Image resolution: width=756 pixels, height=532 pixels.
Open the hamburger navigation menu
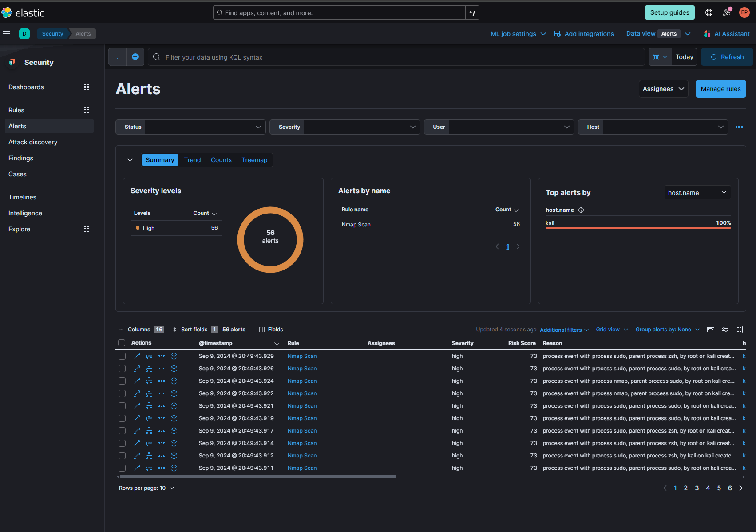point(7,34)
